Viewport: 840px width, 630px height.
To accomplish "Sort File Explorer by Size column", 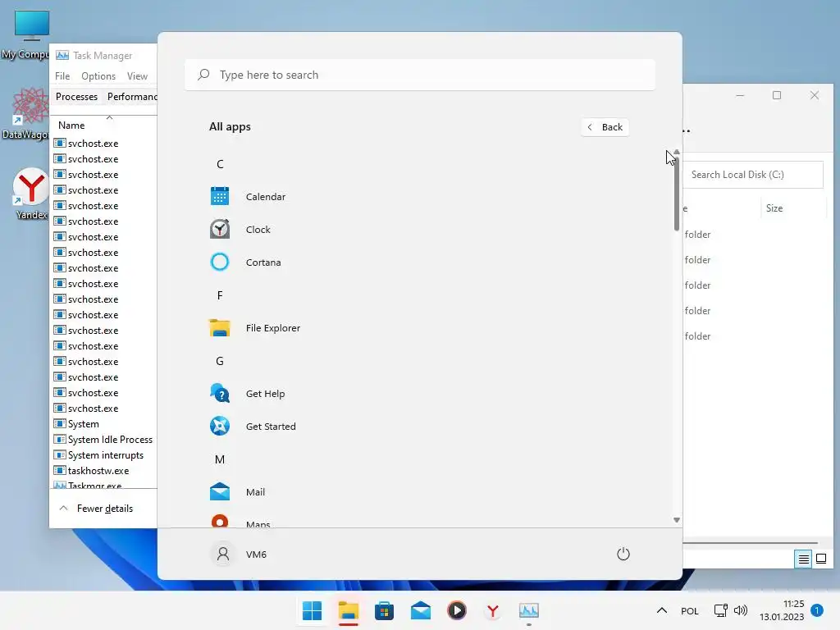I will click(793, 208).
